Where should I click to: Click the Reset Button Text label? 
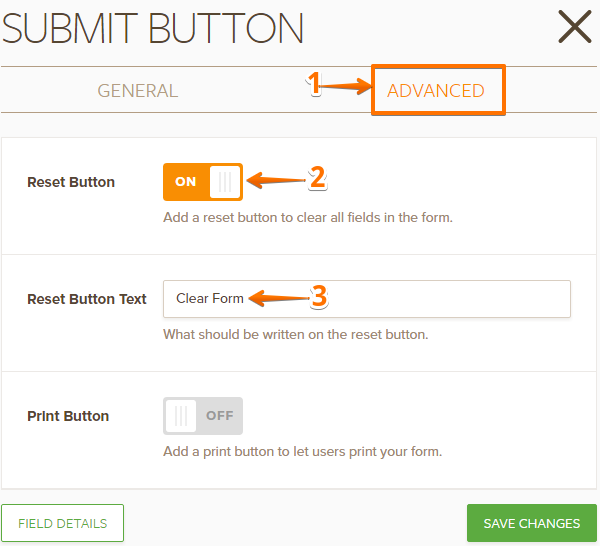click(87, 299)
